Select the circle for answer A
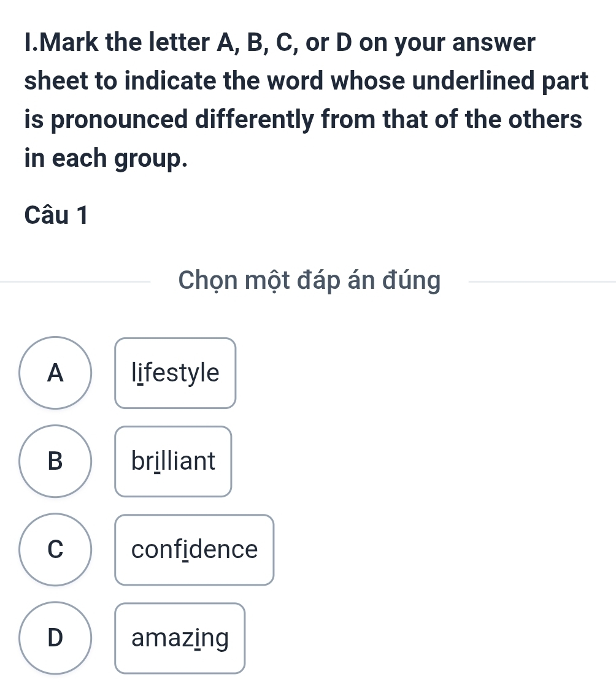The height and width of the screenshot is (685, 616). coord(56,373)
